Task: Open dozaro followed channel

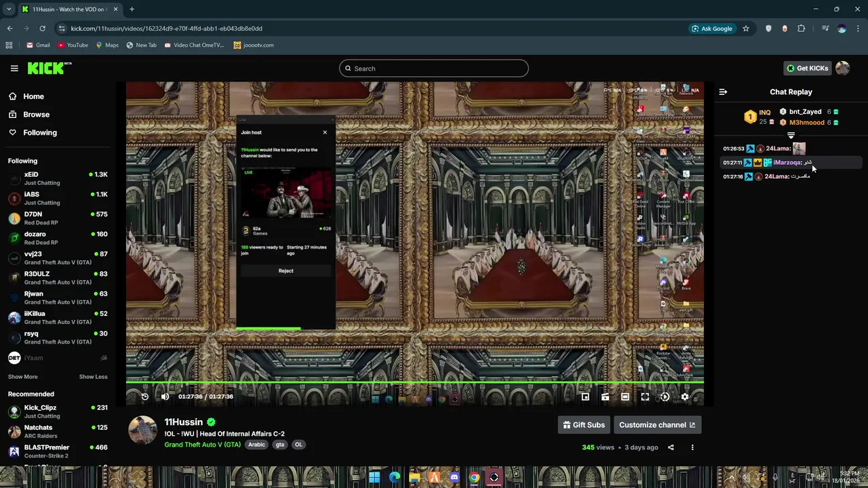Action: [58, 238]
